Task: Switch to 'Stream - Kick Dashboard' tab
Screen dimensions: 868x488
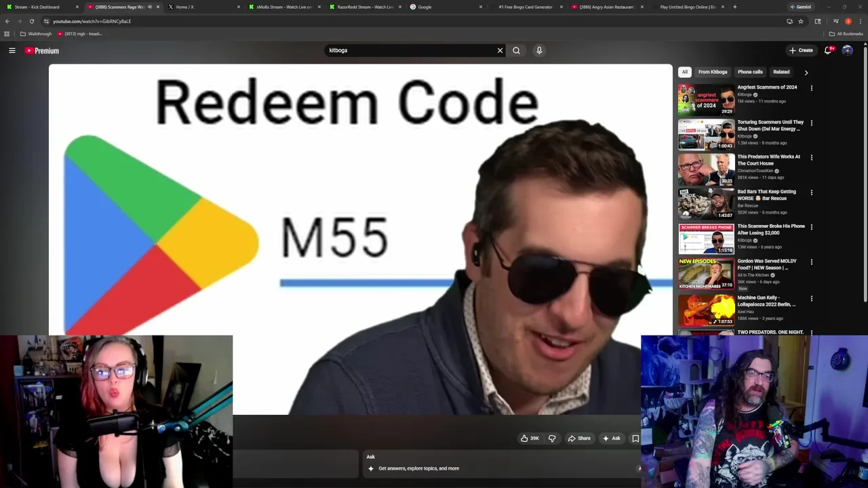Action: pyautogui.click(x=42, y=7)
